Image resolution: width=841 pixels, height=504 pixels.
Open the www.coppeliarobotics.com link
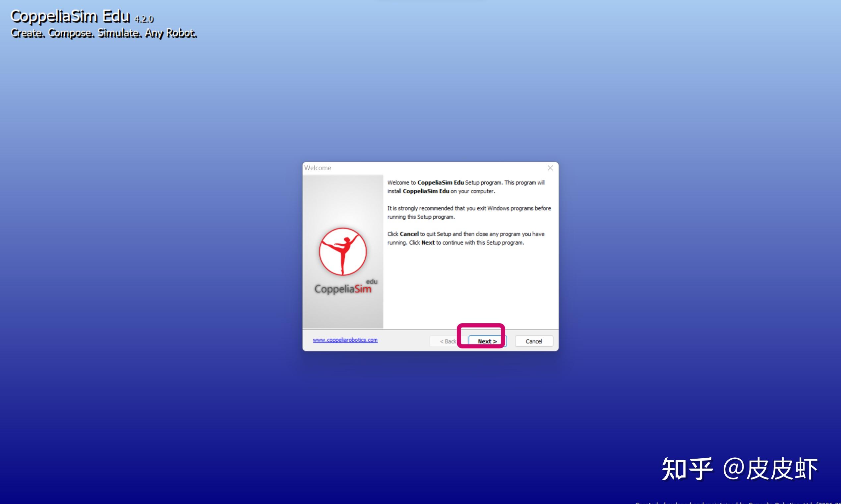345,340
